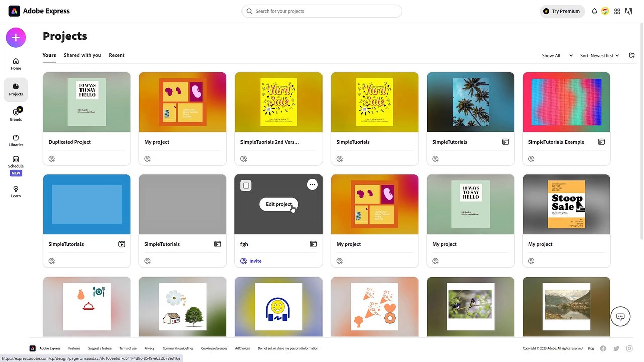The width and height of the screenshot is (644, 362).
Task: Click the Projects page heading
Action: click(x=65, y=36)
